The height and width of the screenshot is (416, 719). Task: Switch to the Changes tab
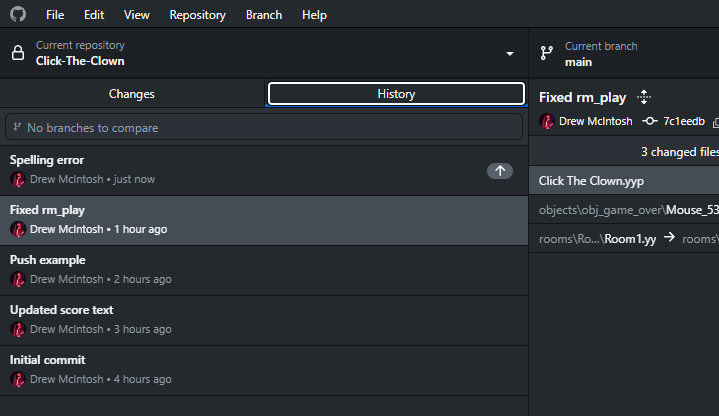coord(132,94)
